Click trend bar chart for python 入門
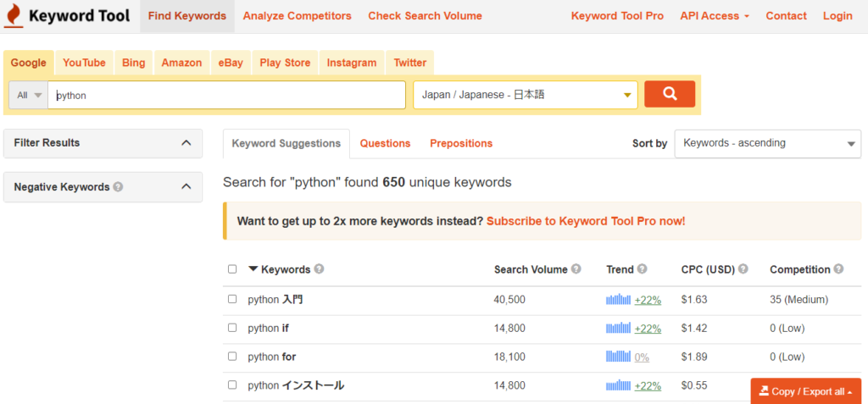Screen dimensions: 868x404 click(618, 300)
